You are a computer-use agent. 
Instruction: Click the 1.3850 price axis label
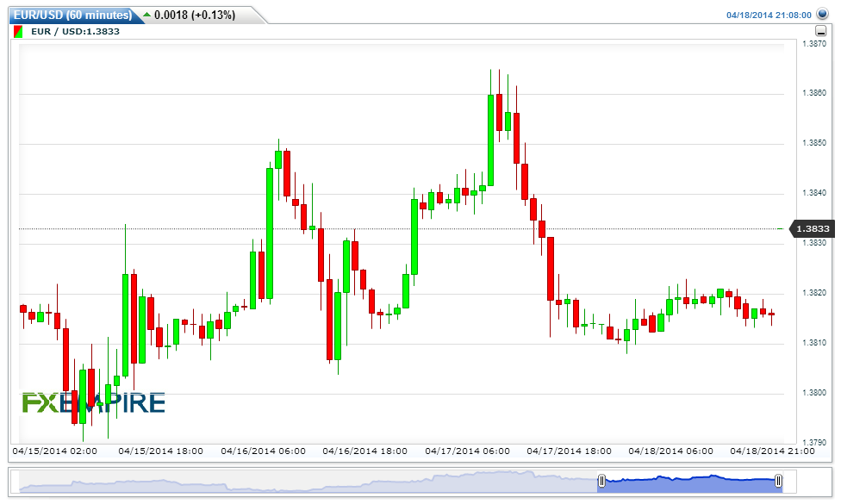tap(814, 143)
